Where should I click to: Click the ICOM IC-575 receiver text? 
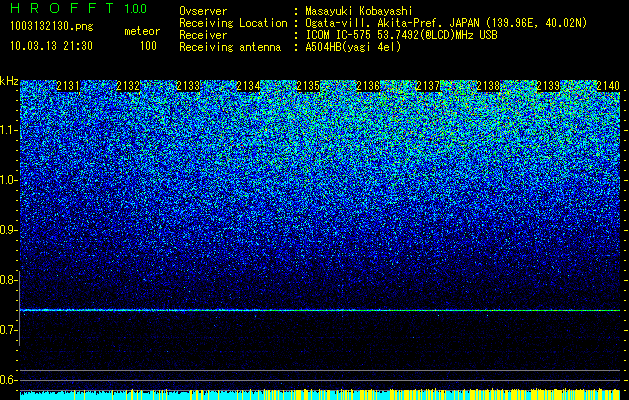(x=401, y=35)
